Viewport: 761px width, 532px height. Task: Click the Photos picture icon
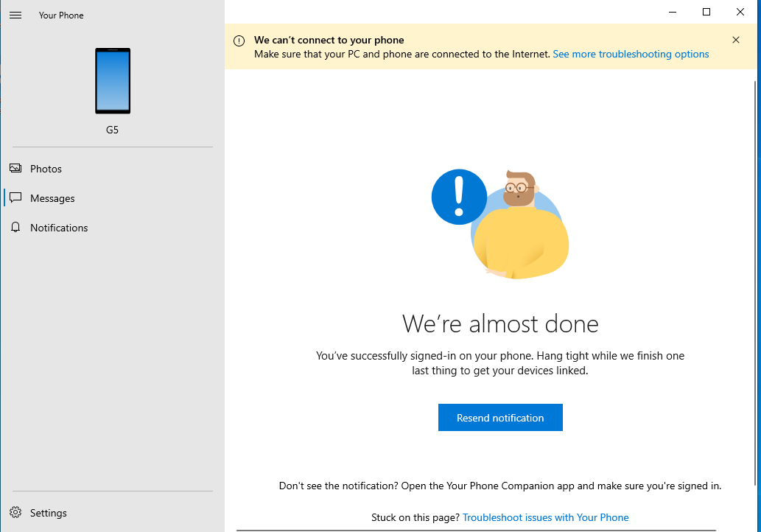click(15, 169)
